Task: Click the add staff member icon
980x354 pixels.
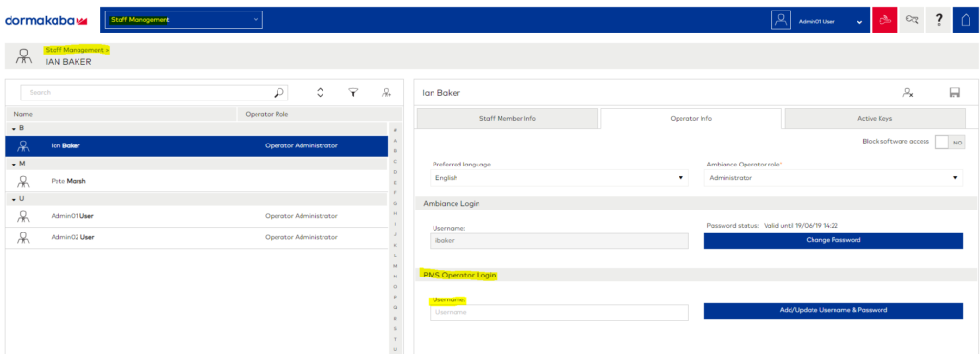Action: coord(387,93)
